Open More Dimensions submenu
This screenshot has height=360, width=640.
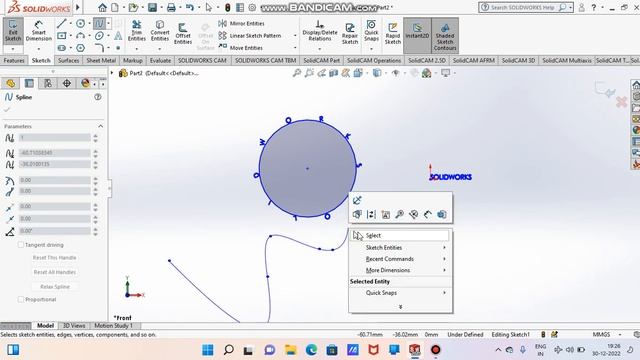click(400, 270)
